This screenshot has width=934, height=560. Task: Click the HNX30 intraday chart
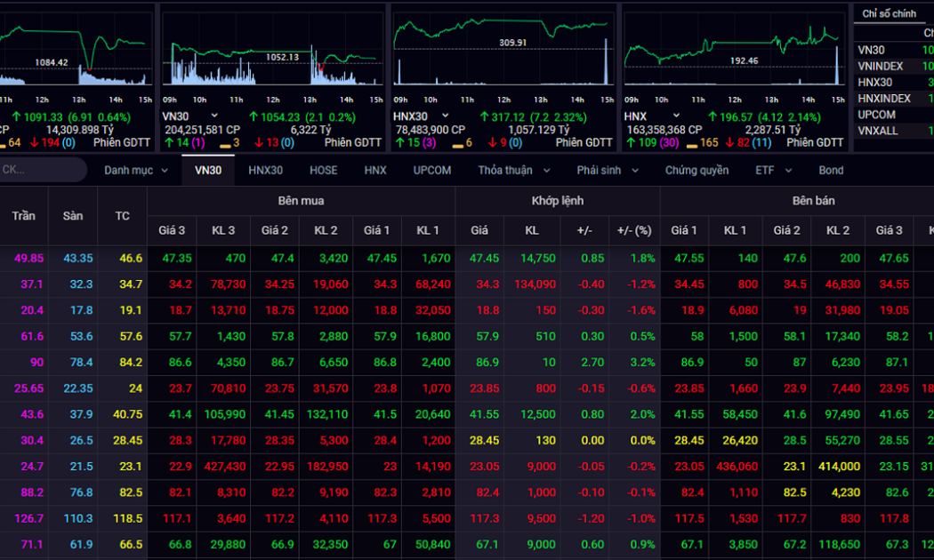pos(503,55)
